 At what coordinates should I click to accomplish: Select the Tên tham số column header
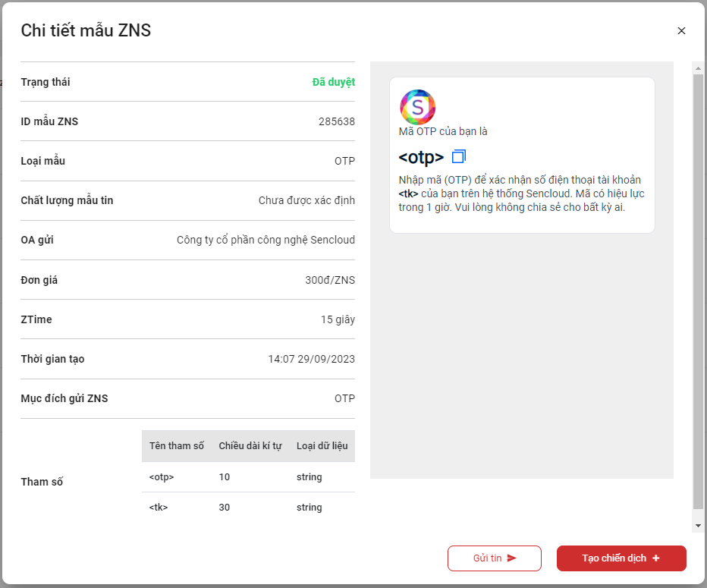(177, 446)
